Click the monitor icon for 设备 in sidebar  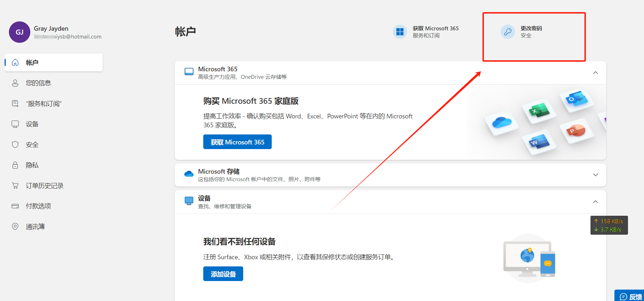(x=15, y=124)
